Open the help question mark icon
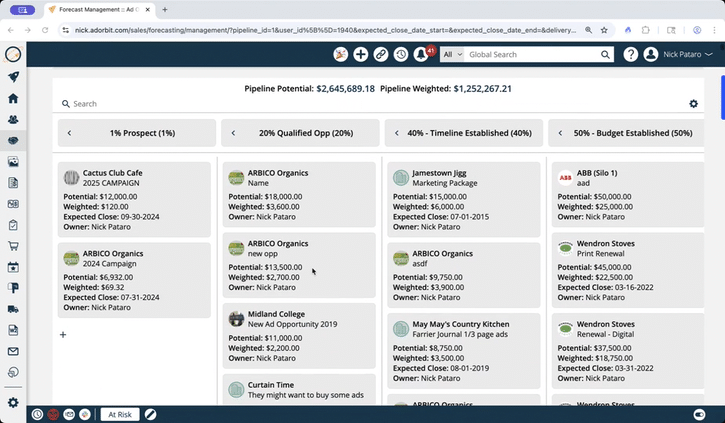The image size is (725, 423). 630,55
